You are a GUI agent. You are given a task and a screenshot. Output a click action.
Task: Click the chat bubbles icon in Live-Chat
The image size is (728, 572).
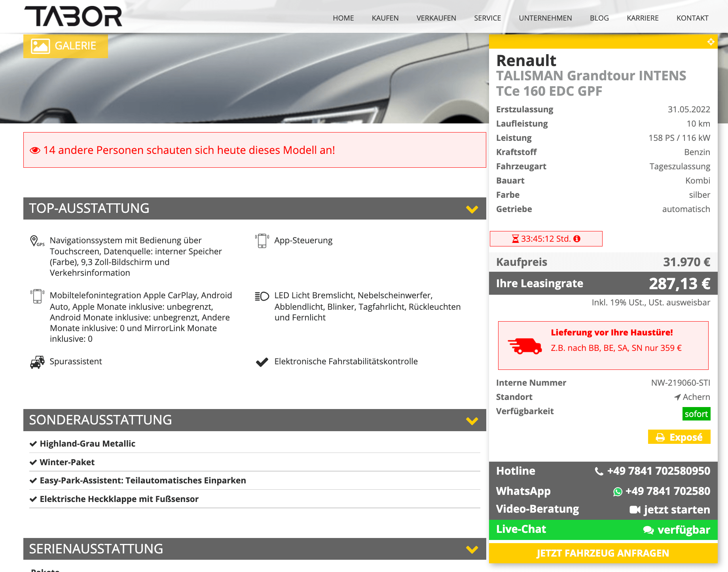[648, 530]
